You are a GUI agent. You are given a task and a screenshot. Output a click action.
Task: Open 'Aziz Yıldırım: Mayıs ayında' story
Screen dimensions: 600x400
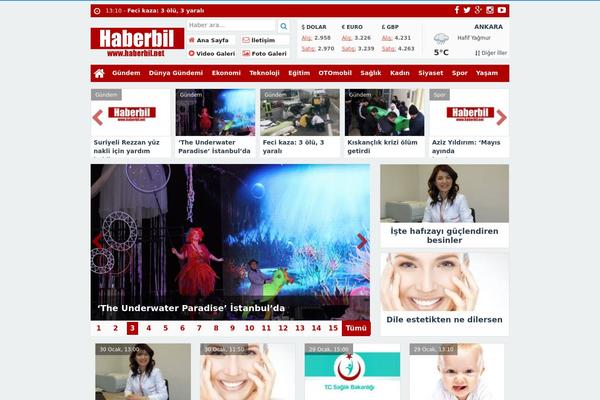[469, 123]
